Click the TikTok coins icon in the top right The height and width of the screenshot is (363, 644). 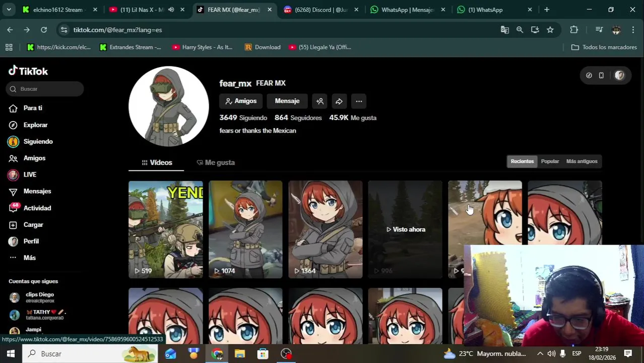(x=589, y=76)
